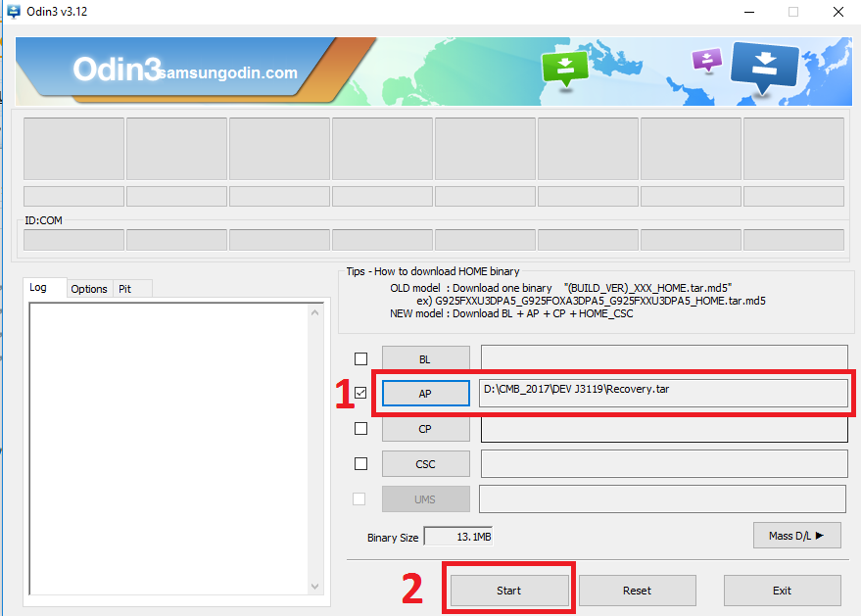Enable the CSC checkbox
Viewport: 861px width, 616px height.
coord(360,464)
